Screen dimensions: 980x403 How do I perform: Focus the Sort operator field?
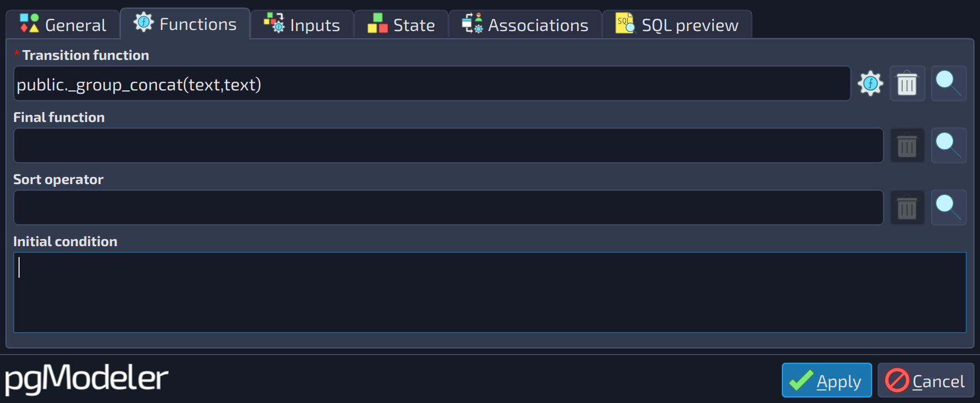[x=448, y=208]
